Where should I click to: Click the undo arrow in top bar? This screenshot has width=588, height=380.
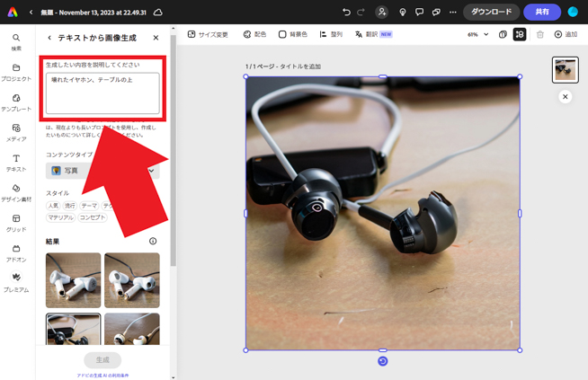(346, 13)
